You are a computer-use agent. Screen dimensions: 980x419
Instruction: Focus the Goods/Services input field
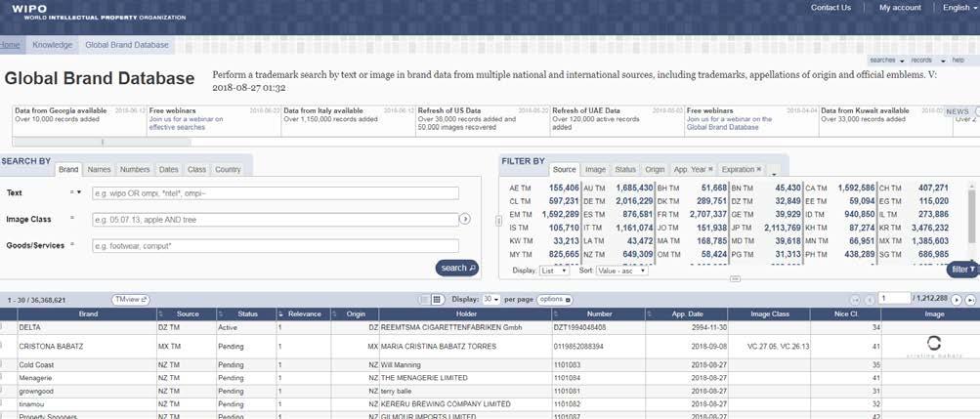click(275, 246)
